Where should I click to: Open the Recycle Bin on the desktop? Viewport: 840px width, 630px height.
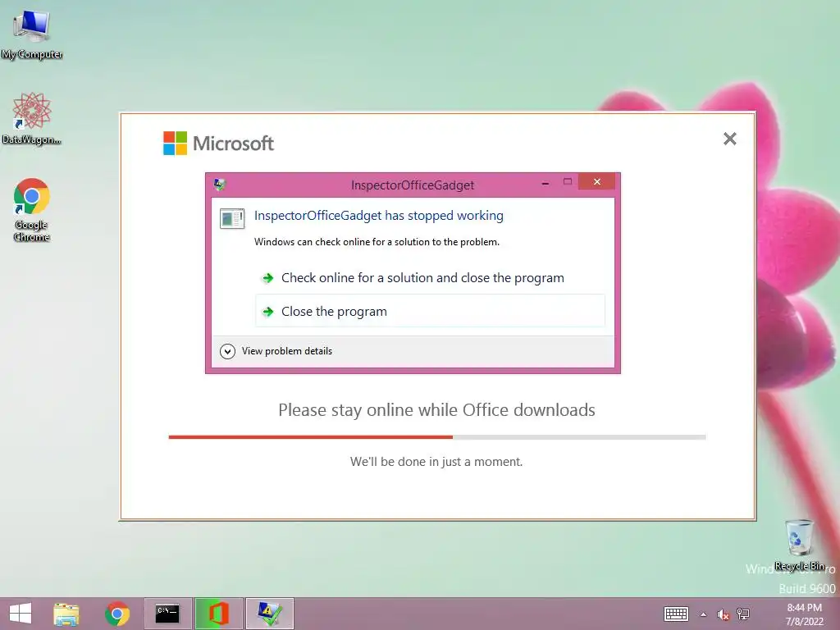coord(799,545)
